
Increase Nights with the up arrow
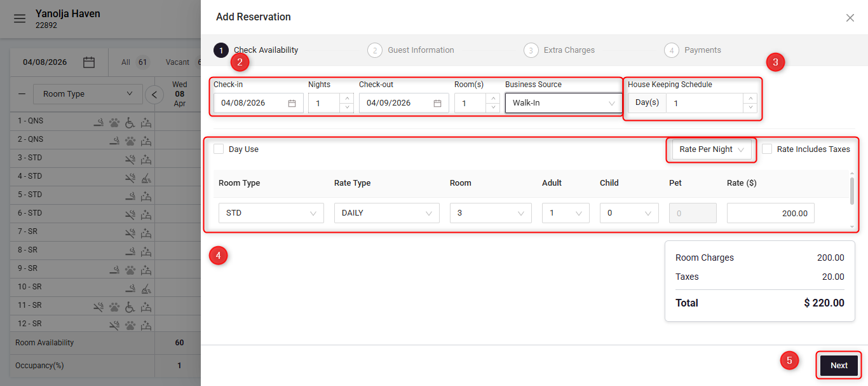(x=346, y=98)
